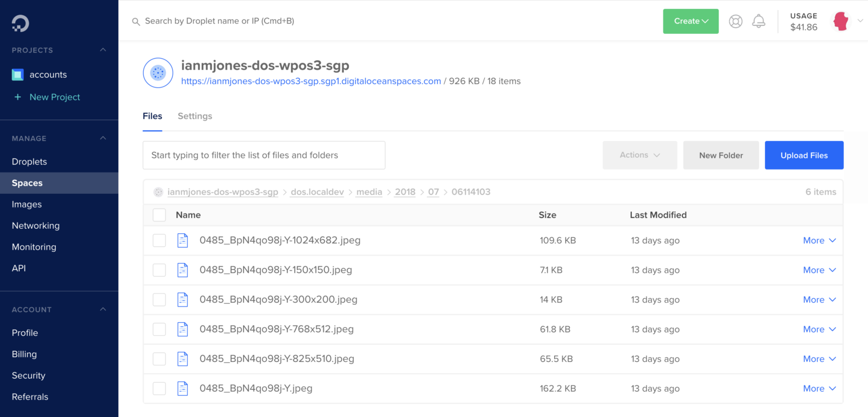The height and width of the screenshot is (417, 868).
Task: Open More menu for 300x200.jpeg
Action: [819, 300]
